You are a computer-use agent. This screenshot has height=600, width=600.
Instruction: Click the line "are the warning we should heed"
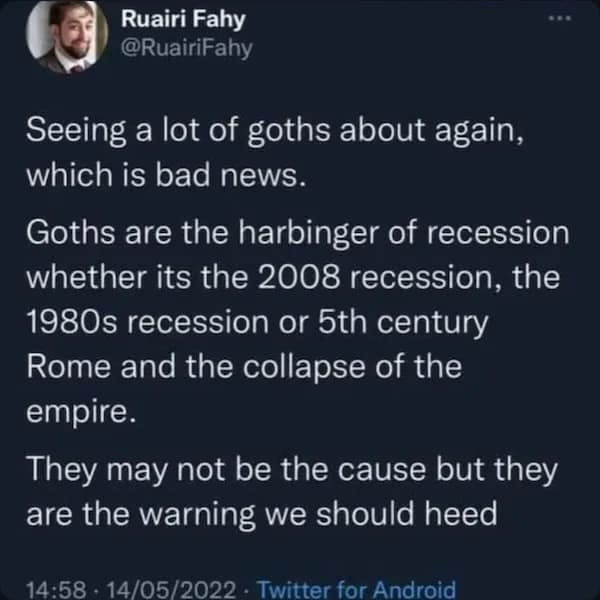(259, 516)
